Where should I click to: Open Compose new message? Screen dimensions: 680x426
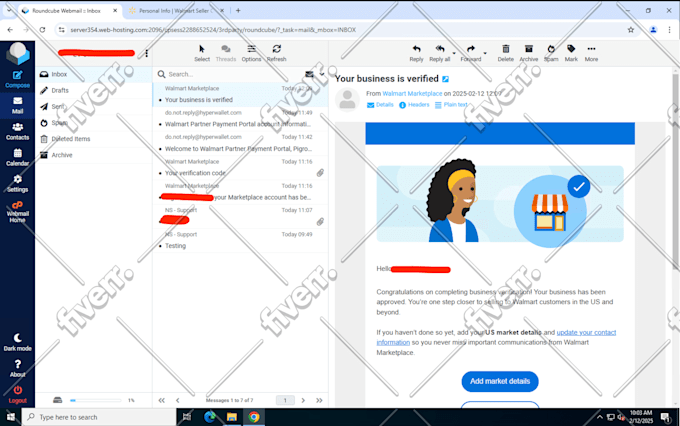pos(17,79)
